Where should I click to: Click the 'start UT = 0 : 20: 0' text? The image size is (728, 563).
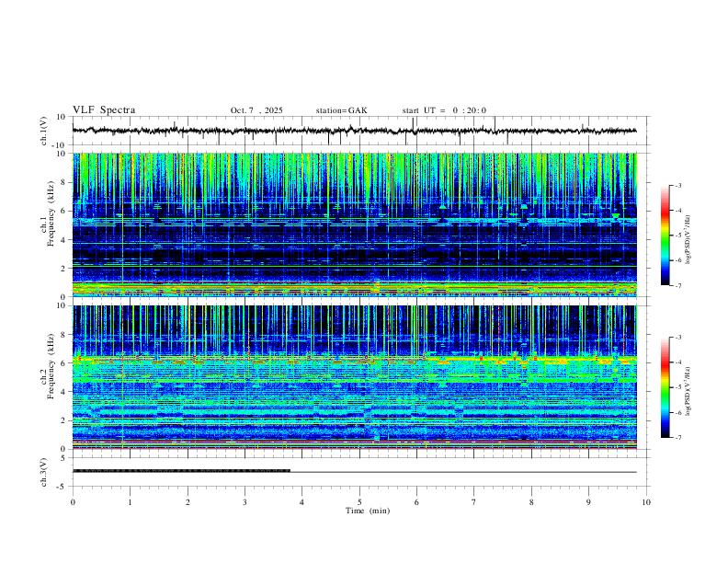click(x=444, y=110)
